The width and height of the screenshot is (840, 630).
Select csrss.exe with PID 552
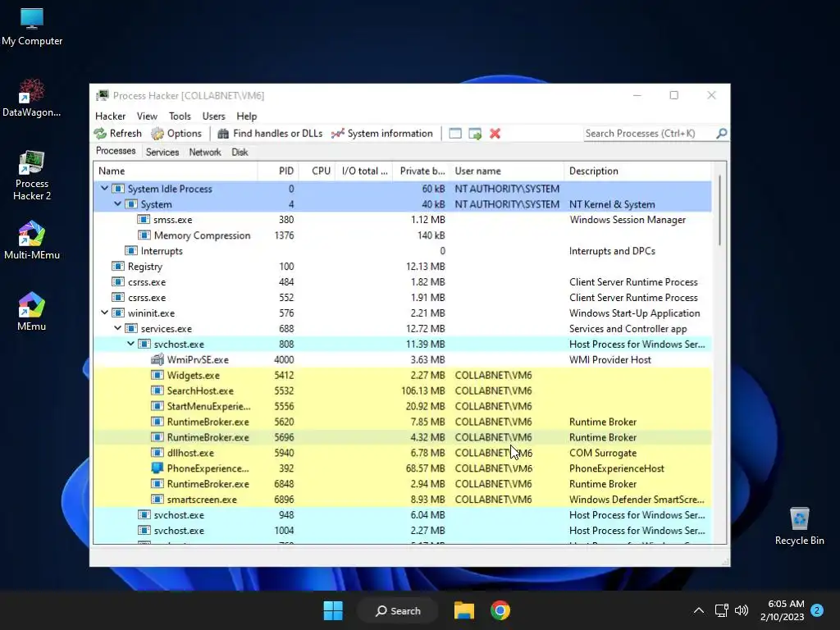(403, 297)
